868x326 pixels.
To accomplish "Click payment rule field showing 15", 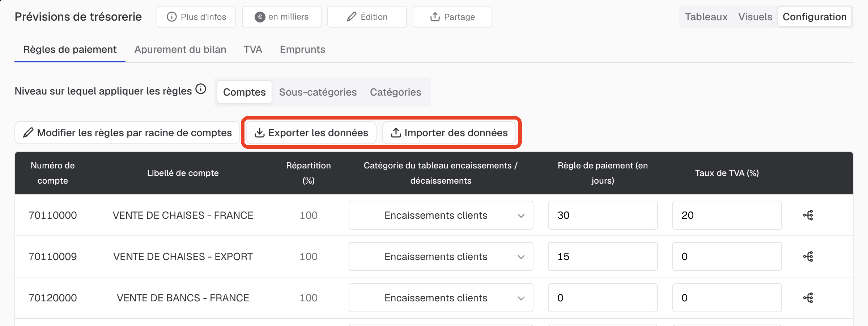I will pos(603,256).
